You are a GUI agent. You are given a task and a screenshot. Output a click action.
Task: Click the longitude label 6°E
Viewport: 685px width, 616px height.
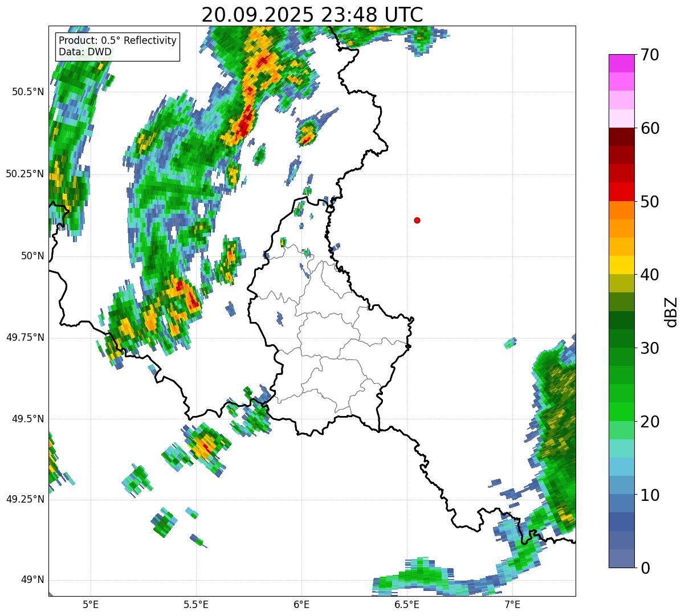pos(301,604)
